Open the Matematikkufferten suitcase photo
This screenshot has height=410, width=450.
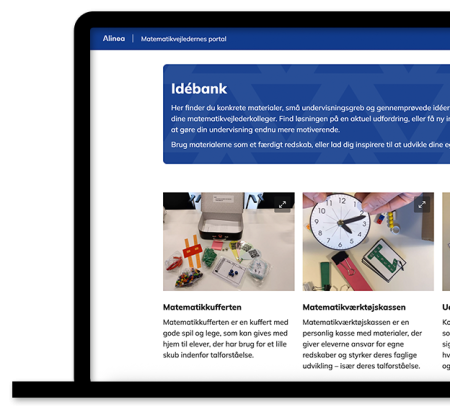click(x=229, y=241)
